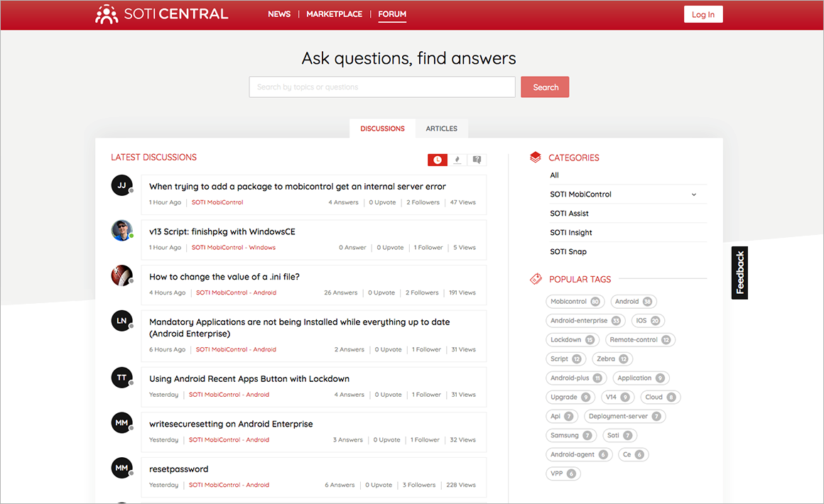Image resolution: width=824 pixels, height=504 pixels.
Task: Open the vertical Feedback tab
Action: (x=739, y=273)
